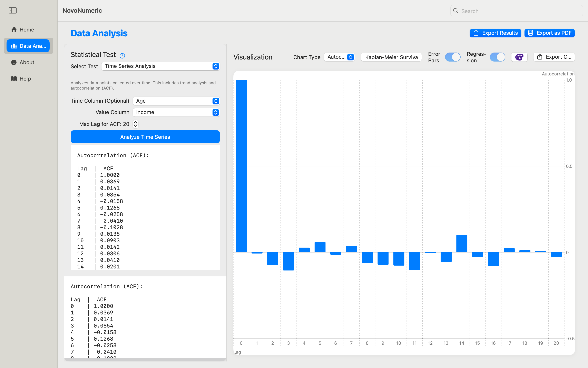The width and height of the screenshot is (588, 368).
Task: Click Analyze Time Series button
Action: [x=145, y=137]
